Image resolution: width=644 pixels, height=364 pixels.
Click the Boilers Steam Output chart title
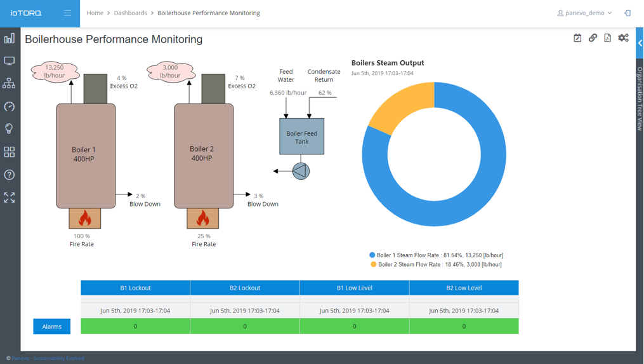pos(388,63)
